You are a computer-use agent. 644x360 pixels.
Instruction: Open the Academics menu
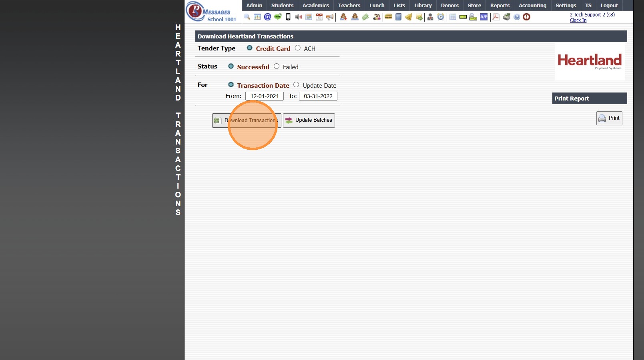(316, 6)
